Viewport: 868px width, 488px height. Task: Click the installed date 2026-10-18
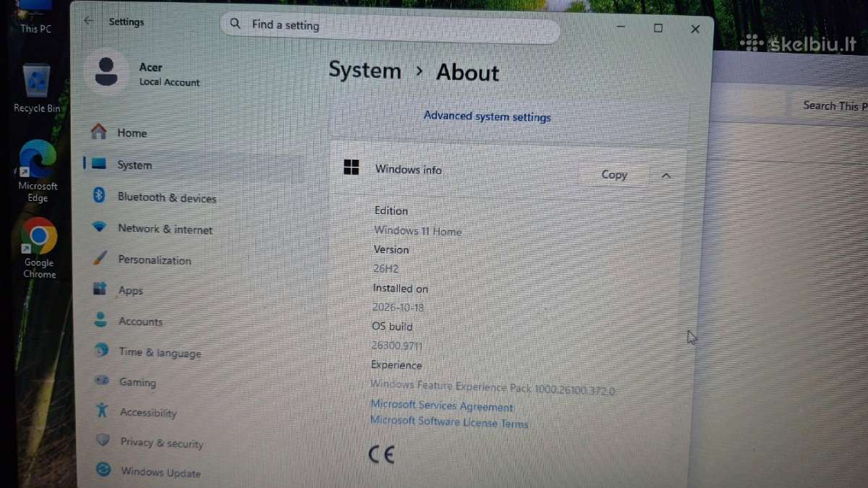[x=398, y=307]
